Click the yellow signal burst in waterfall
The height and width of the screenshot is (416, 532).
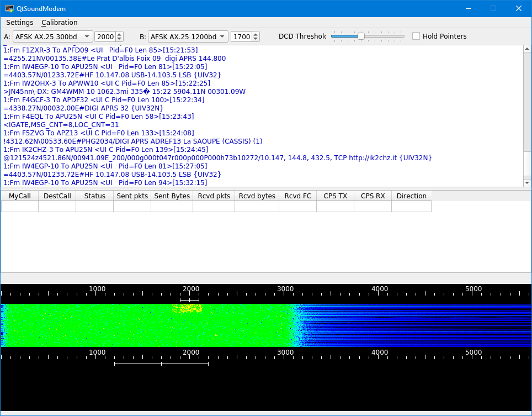click(x=187, y=309)
